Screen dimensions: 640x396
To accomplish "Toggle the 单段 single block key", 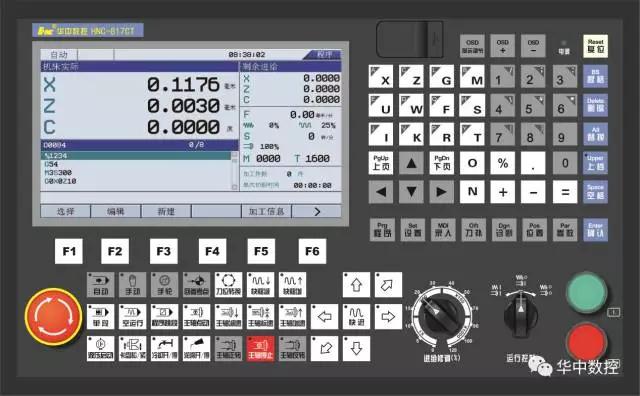I will click(x=100, y=316).
